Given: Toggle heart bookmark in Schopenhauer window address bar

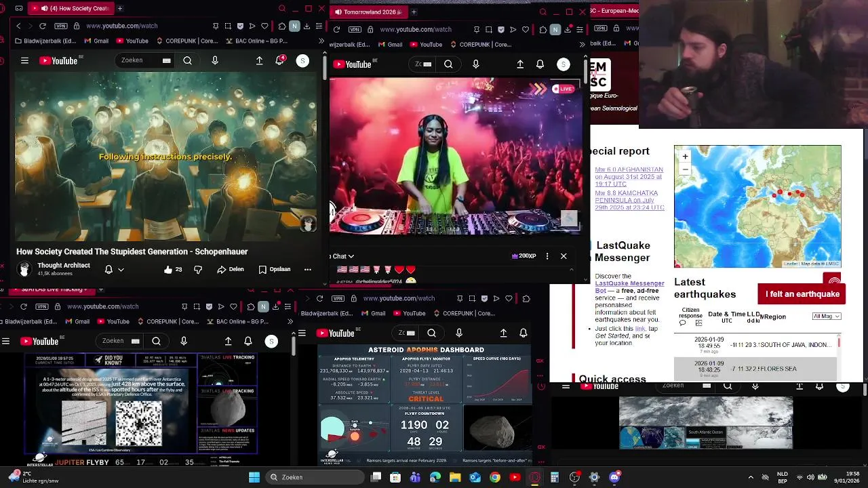Looking at the screenshot, I should (x=264, y=26).
